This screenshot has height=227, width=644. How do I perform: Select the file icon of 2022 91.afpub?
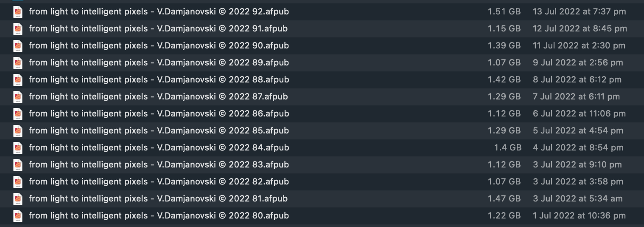pos(17,29)
